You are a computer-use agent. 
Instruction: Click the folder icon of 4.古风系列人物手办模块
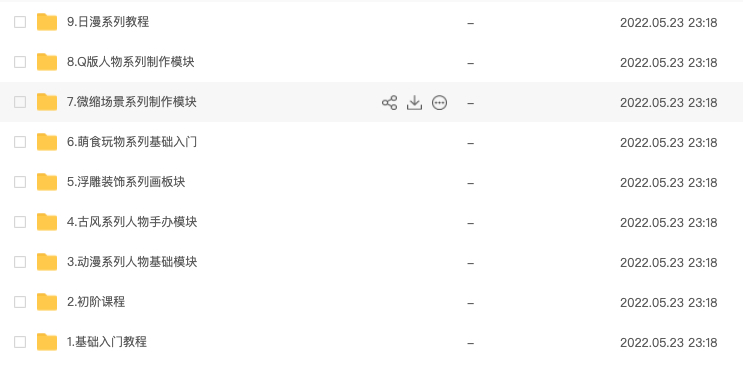[x=47, y=222]
